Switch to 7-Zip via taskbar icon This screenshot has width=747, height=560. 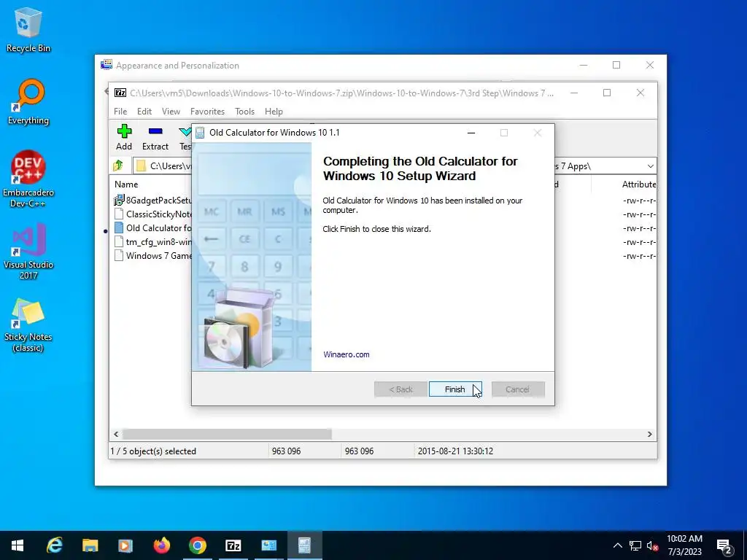point(233,545)
